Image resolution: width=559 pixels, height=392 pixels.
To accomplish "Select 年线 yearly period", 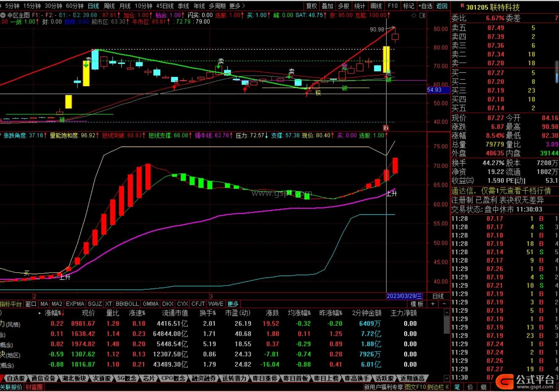I will [x=199, y=6].
